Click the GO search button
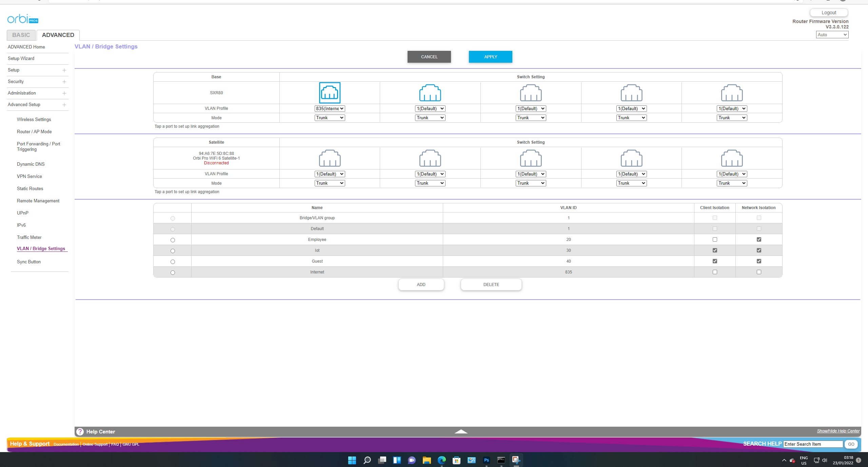The width and height of the screenshot is (868, 467). coord(851,444)
